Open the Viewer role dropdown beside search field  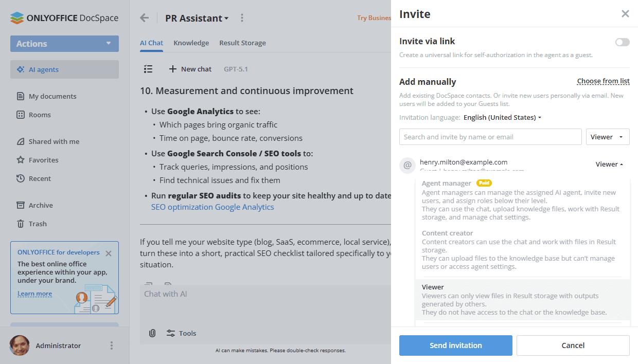pos(608,136)
